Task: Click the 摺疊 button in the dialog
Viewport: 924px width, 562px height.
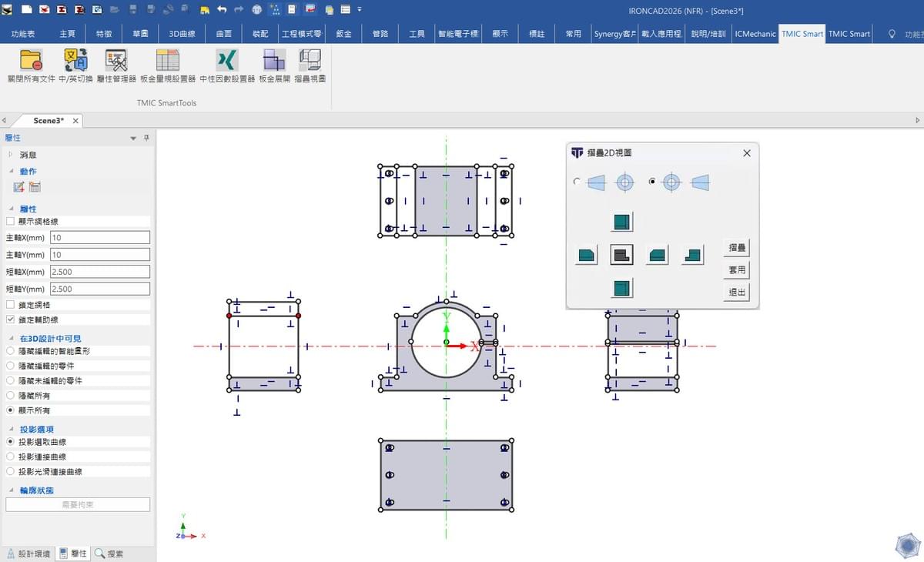Action: pyautogui.click(x=738, y=248)
